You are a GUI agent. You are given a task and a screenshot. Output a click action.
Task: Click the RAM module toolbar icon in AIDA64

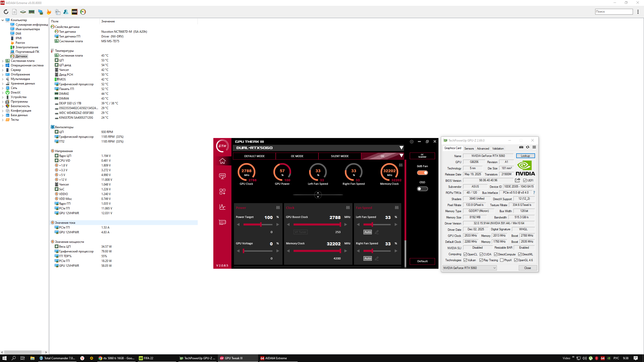point(31,12)
